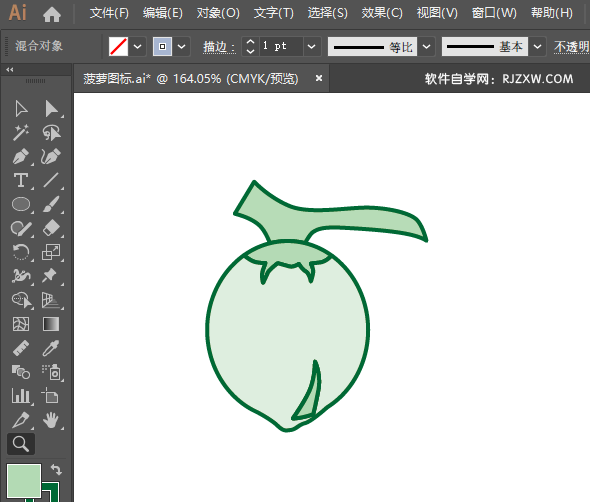
Task: Select the Hand tool
Action: (x=51, y=420)
